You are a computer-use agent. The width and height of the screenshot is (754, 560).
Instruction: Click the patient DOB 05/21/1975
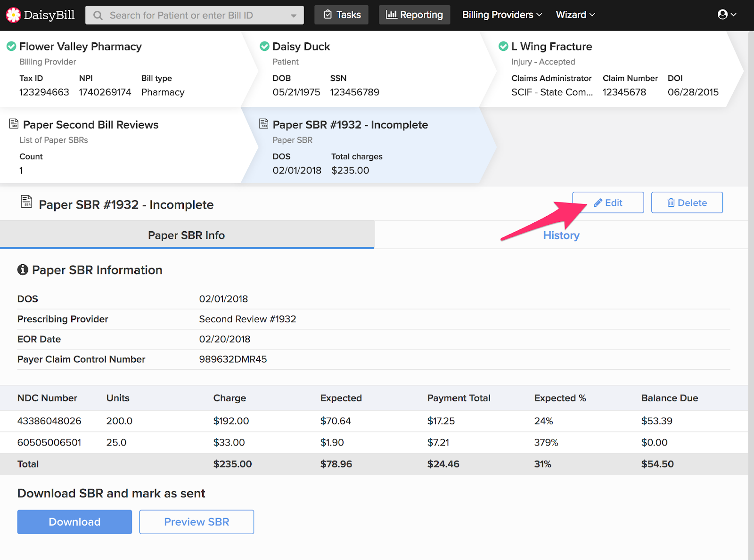click(x=296, y=92)
